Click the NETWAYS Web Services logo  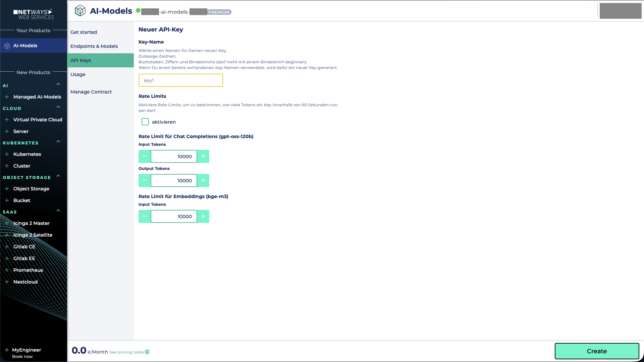tap(34, 14)
